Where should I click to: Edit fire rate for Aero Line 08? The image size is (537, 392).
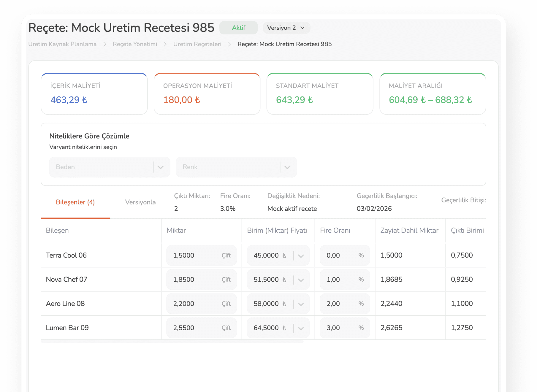coord(345,304)
